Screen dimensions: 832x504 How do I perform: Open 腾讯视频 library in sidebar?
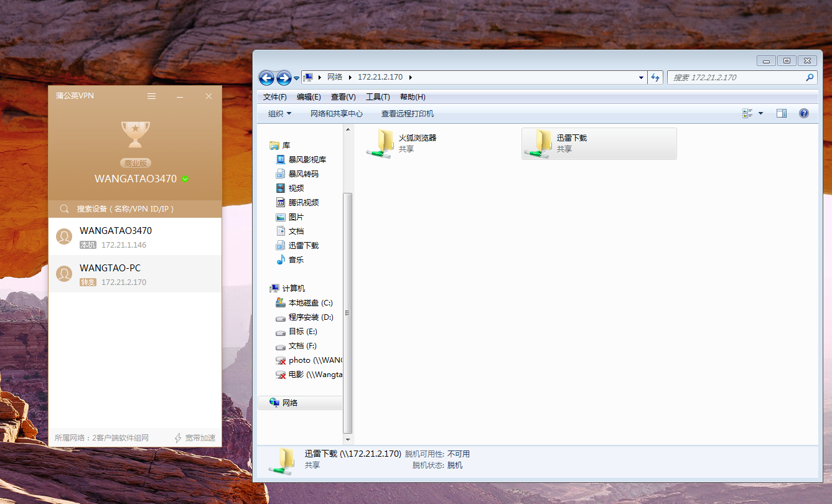pos(297,203)
